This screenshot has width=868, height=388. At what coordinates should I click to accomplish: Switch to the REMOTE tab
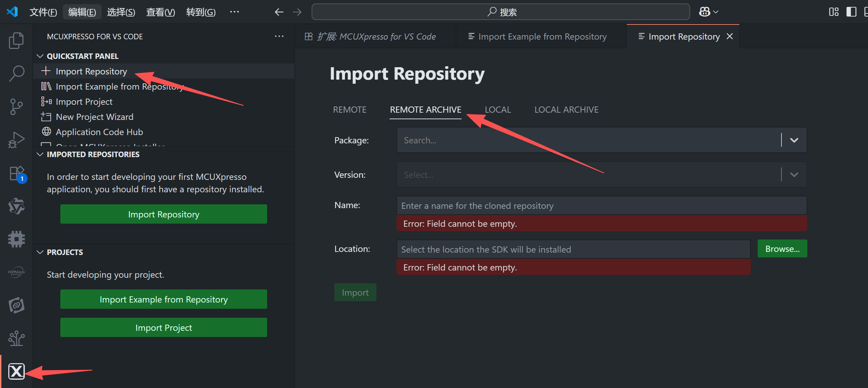click(350, 110)
